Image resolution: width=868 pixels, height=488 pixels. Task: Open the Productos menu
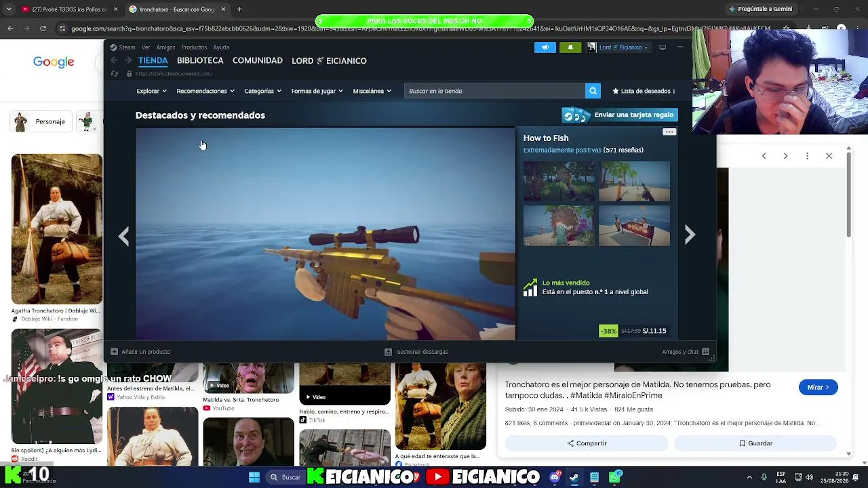(x=194, y=47)
